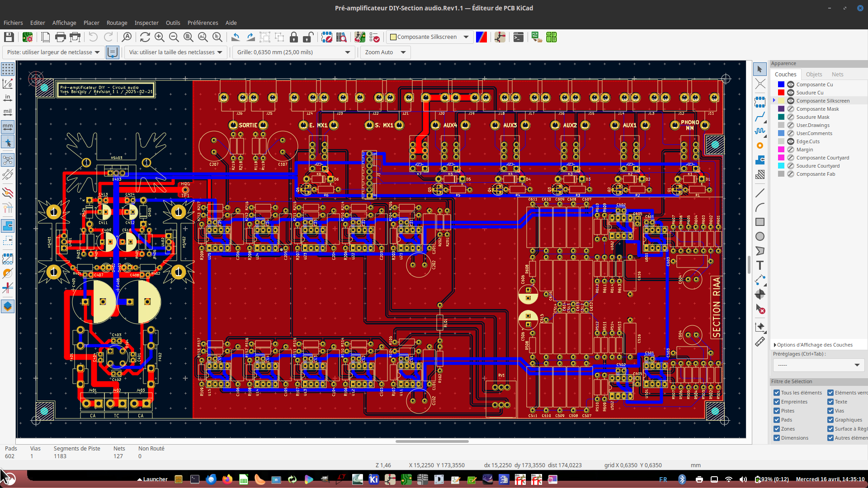
Task: Click the Zoom Out magnifier
Action: pyautogui.click(x=174, y=37)
